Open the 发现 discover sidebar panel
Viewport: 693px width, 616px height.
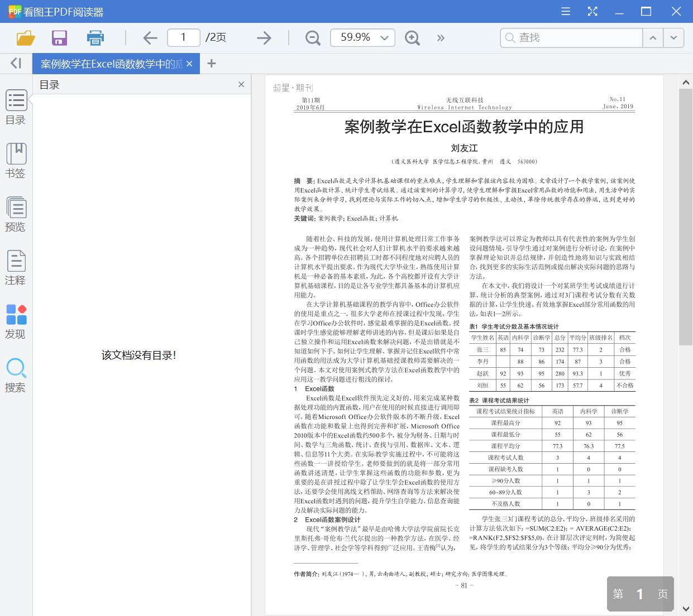tap(16, 322)
